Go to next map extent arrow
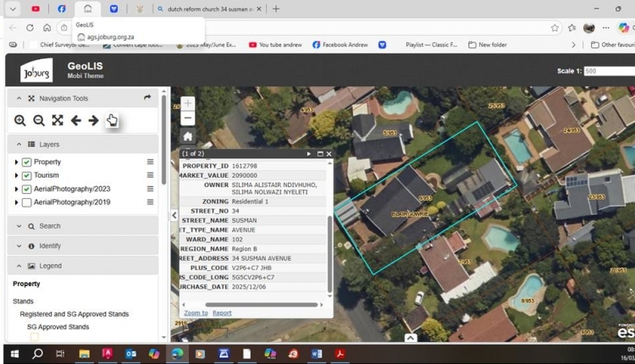635x364 pixels. click(x=93, y=120)
